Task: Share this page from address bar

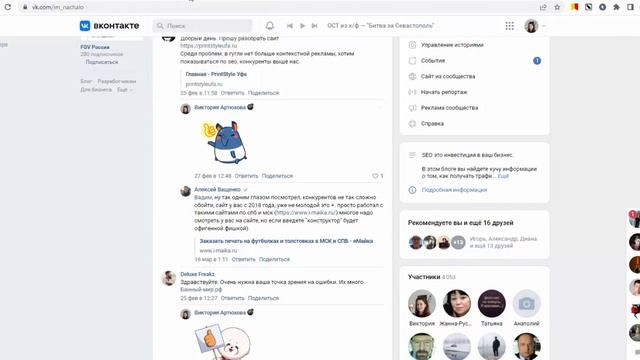Action: [543, 7]
